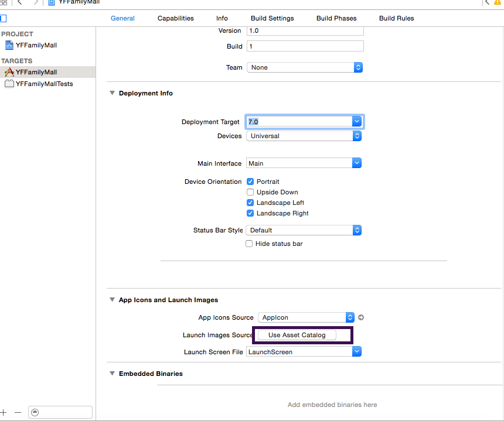Screen dimensions: 504x421
Task: Uncheck the Landscape Right checkbox
Action: (x=250, y=213)
